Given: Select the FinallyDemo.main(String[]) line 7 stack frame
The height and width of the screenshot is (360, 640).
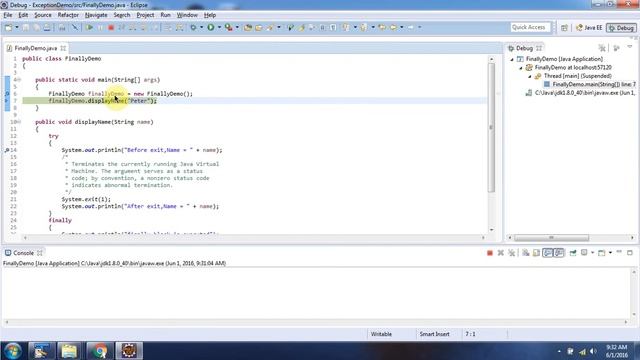Looking at the screenshot, I should point(590,84).
